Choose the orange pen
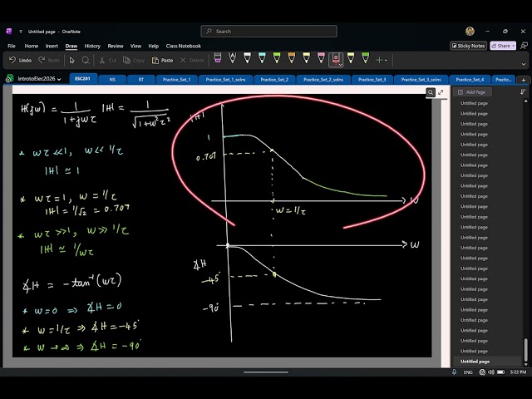Image resolution: width=532 pixels, height=399 pixels. (292, 58)
